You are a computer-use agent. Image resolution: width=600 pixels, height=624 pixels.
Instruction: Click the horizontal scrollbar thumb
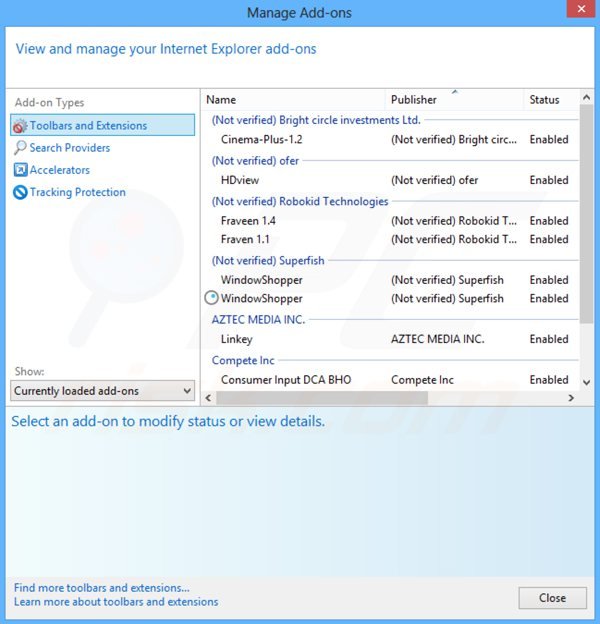322,398
